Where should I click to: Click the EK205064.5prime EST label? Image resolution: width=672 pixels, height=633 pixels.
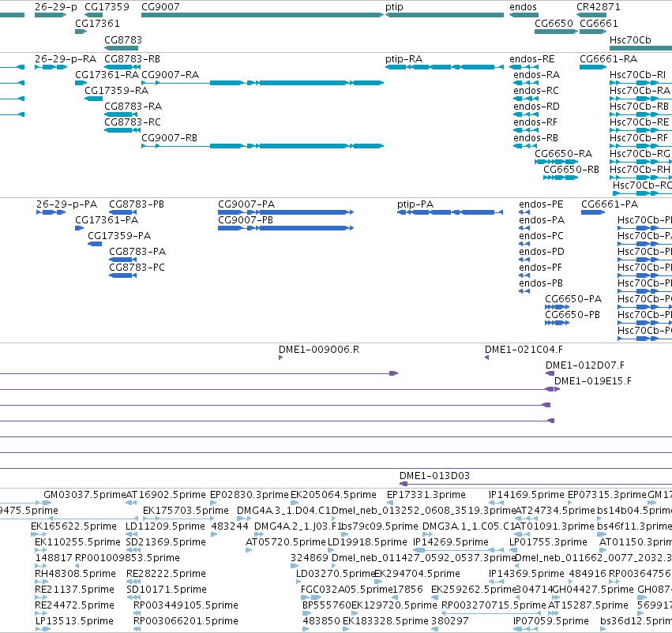pyautogui.click(x=333, y=495)
